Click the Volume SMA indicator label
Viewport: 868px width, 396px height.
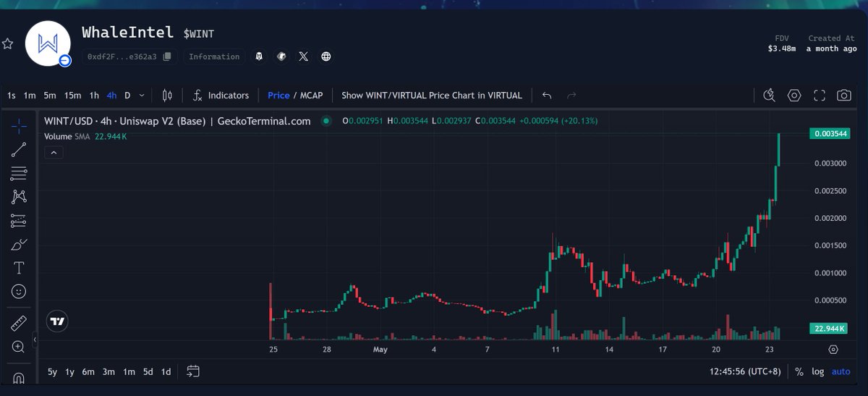(67, 136)
